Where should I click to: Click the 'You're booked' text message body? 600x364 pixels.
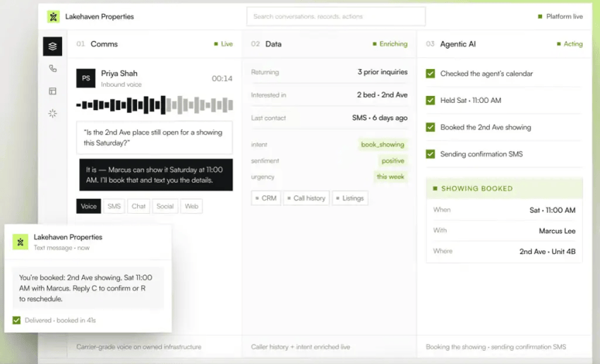point(88,288)
